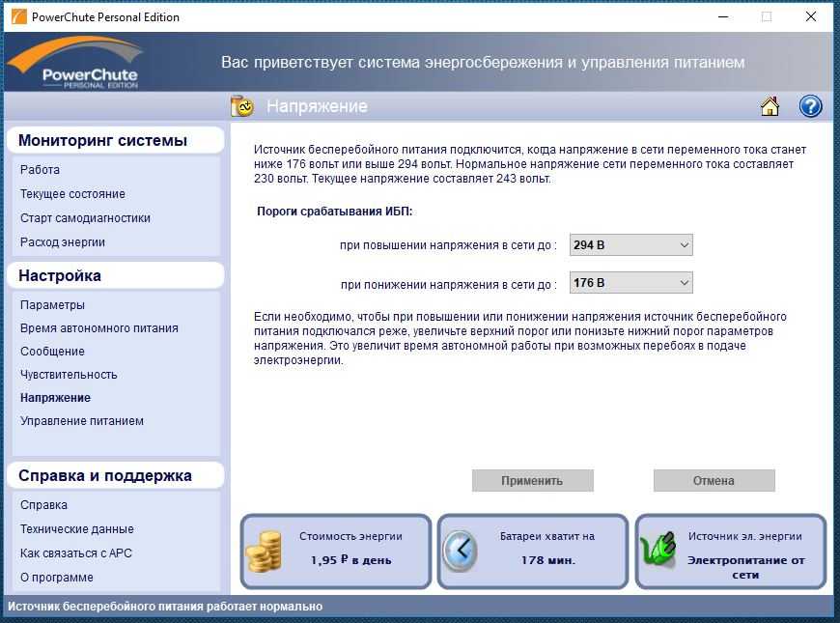
Task: Click the green power plug icon
Action: [x=658, y=552]
